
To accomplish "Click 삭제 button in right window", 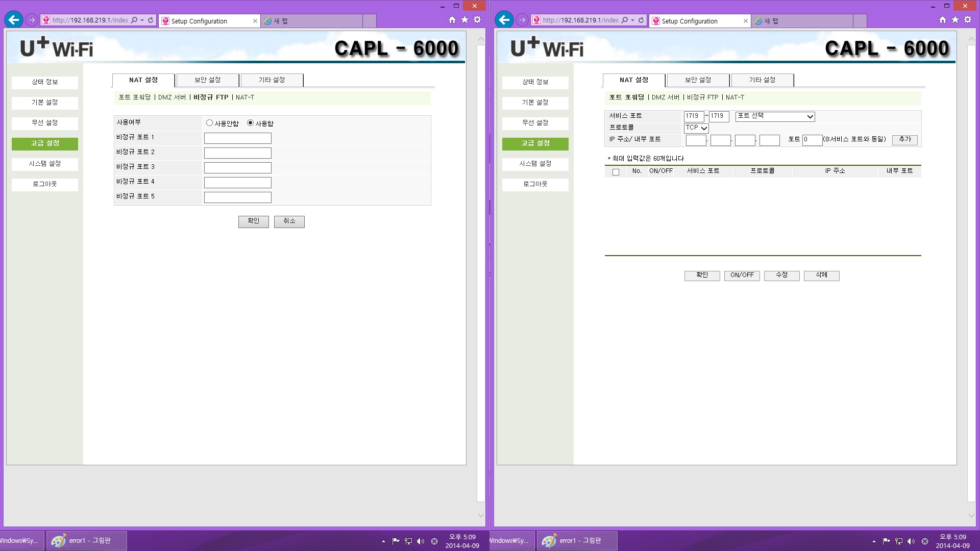I will [822, 275].
